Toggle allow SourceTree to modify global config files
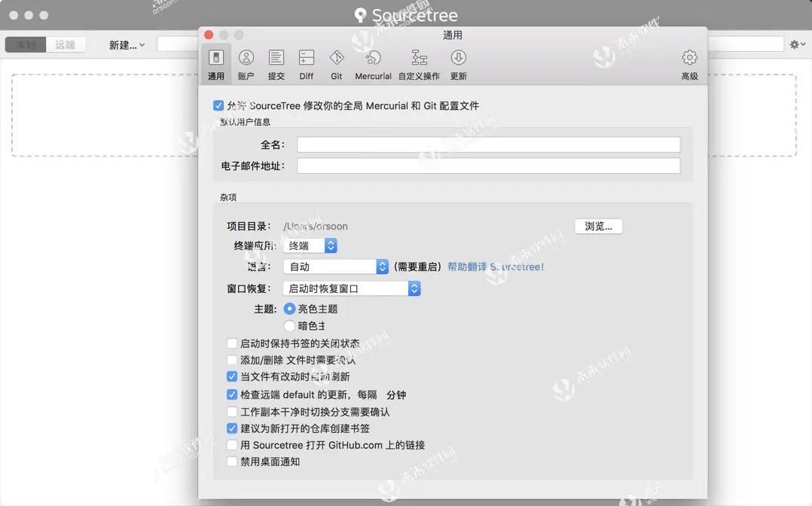The image size is (812, 506). (218, 105)
